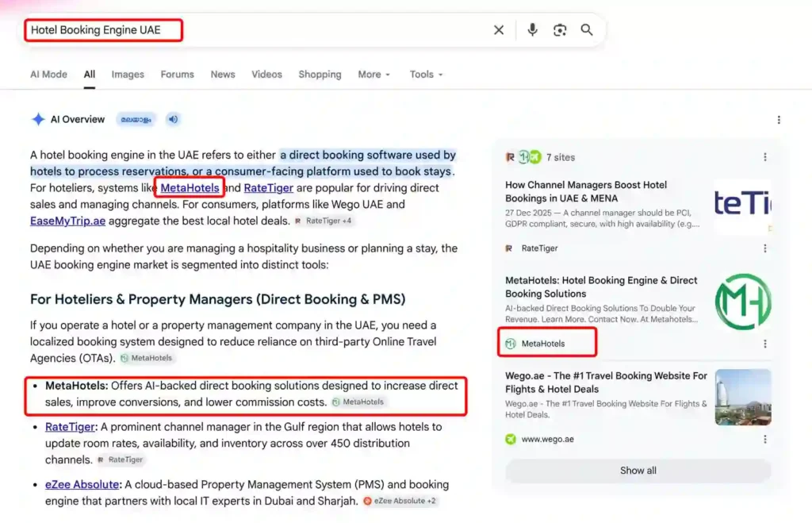Open the eZee Absolute link
The width and height of the screenshot is (812, 523).
(x=82, y=484)
